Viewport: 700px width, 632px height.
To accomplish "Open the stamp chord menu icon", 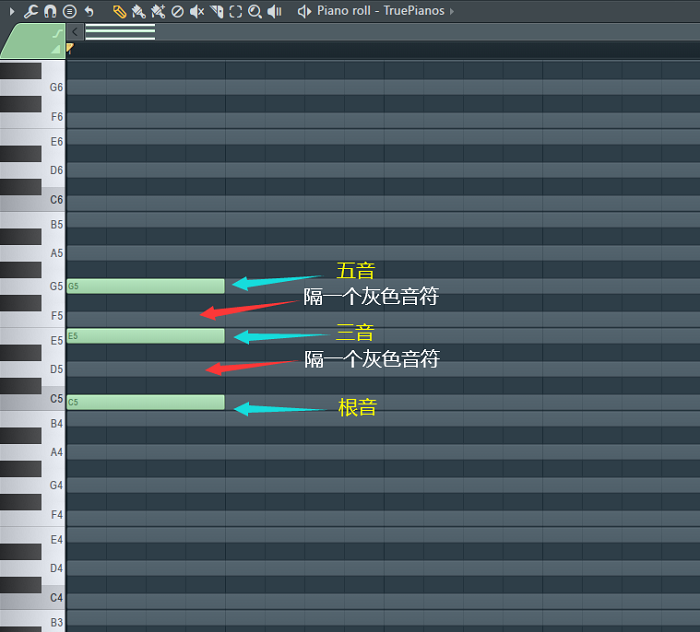I will pyautogui.click(x=70, y=11).
